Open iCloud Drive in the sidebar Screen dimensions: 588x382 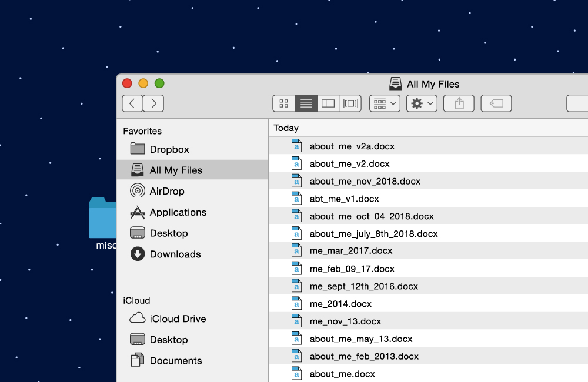click(x=192, y=319)
